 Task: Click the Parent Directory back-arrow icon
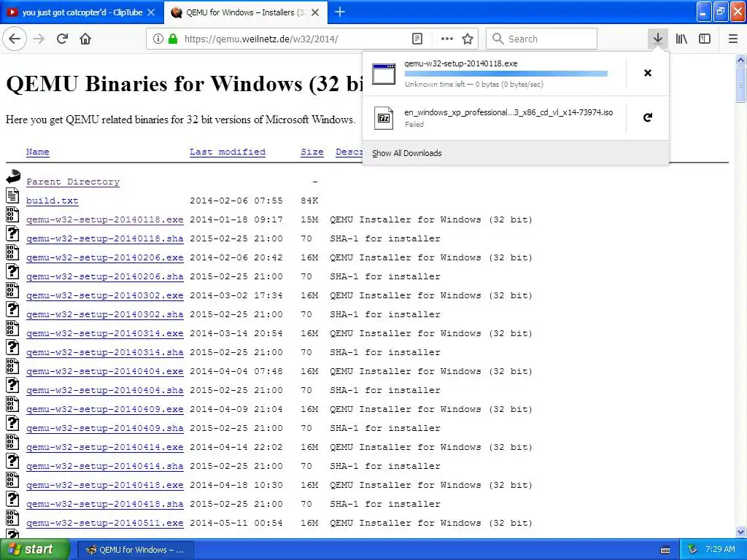13,176
